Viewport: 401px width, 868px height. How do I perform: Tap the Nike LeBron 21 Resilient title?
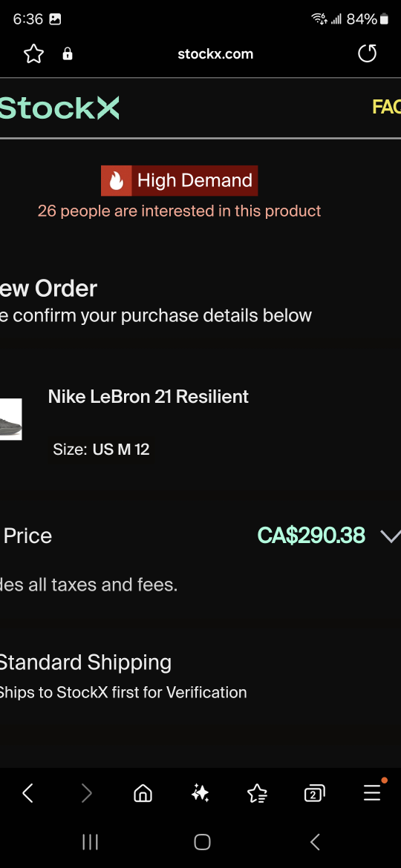[149, 396]
